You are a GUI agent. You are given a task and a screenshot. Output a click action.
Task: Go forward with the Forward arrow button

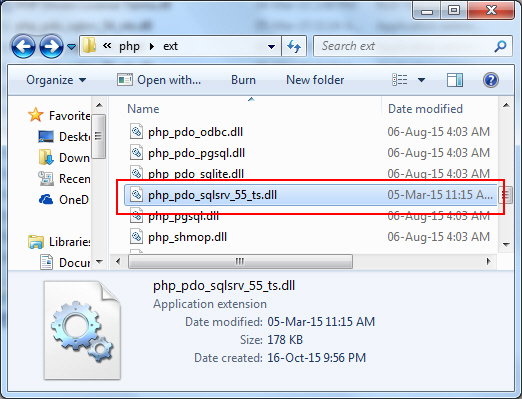tap(51, 46)
